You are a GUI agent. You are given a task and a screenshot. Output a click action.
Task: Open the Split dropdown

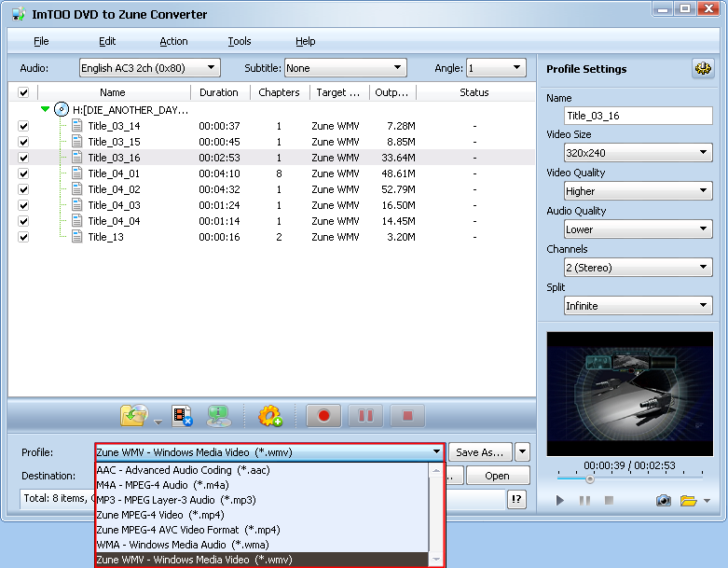coord(639,306)
